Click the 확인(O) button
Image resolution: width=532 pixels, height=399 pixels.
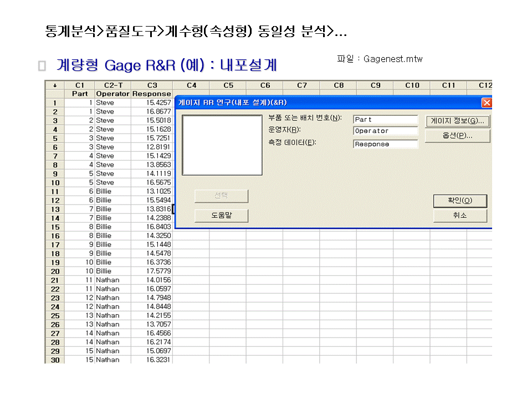[x=460, y=201]
